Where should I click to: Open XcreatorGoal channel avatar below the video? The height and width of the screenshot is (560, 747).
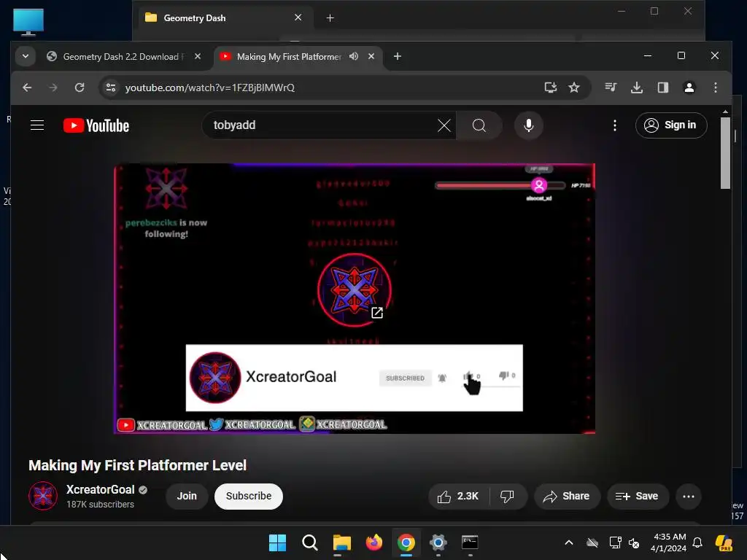43,496
